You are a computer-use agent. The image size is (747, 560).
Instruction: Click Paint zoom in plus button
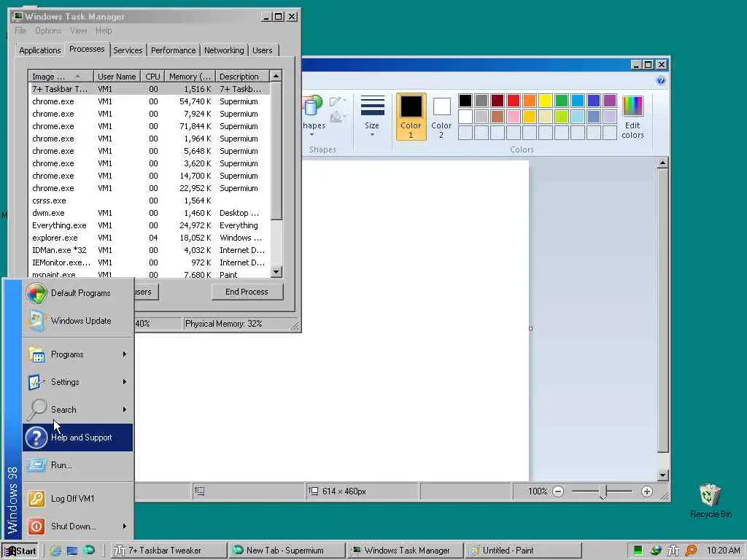click(647, 491)
